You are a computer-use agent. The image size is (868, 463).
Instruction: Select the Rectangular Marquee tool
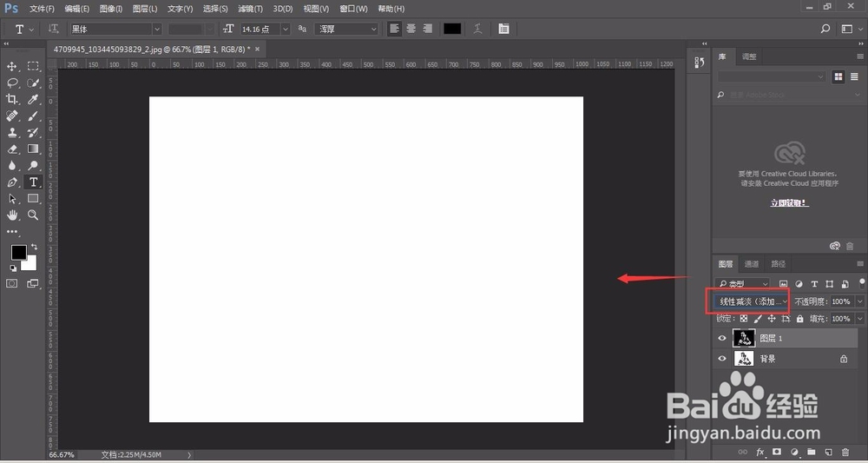click(x=33, y=67)
